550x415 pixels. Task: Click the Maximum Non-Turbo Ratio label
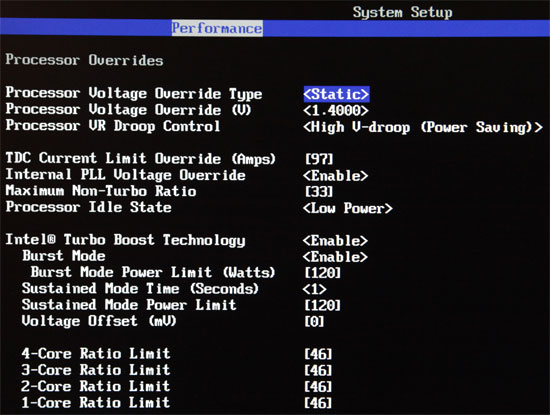tap(101, 191)
